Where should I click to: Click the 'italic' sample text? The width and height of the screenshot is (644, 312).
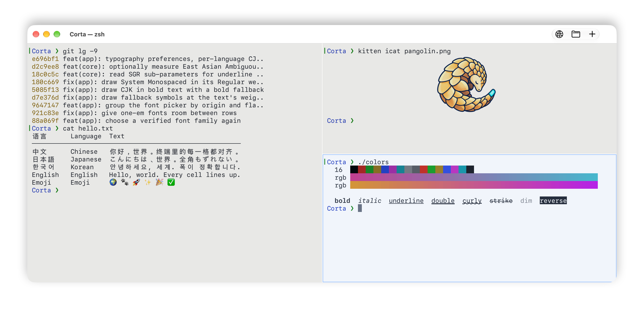(370, 201)
